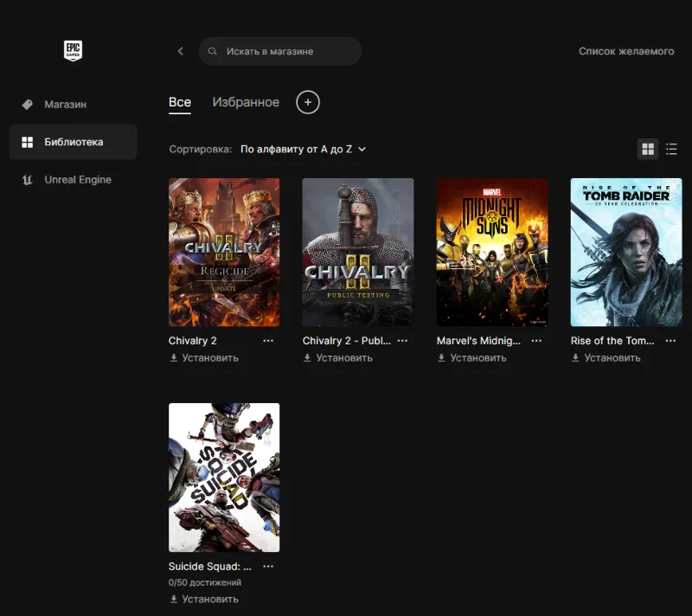692x616 pixels.
Task: Click the Epic Games logo
Action: pyautogui.click(x=73, y=51)
